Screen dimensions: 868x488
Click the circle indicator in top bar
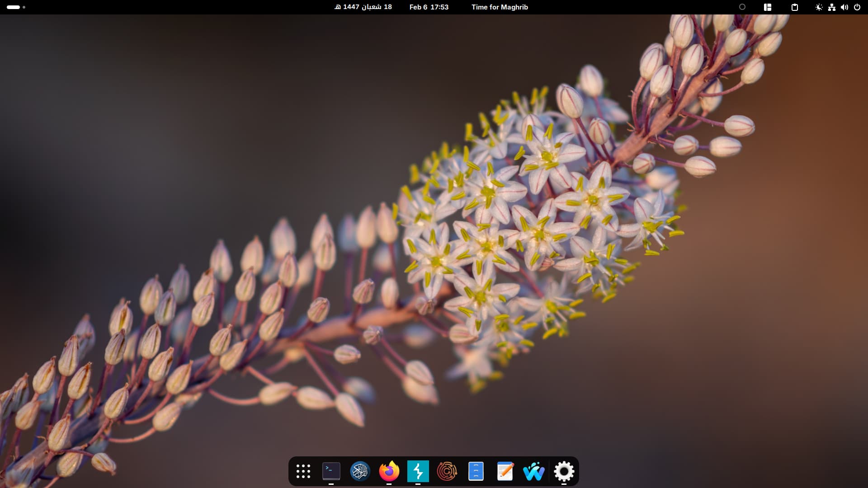742,7
